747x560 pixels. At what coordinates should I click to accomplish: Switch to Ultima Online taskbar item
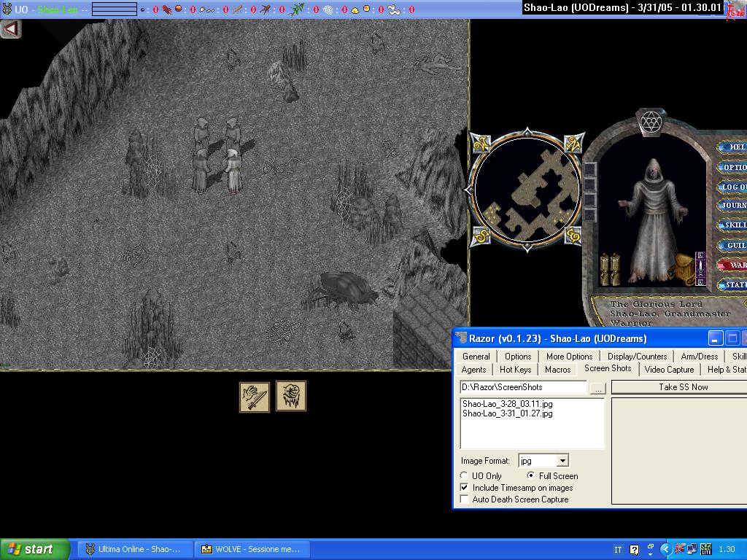135,549
